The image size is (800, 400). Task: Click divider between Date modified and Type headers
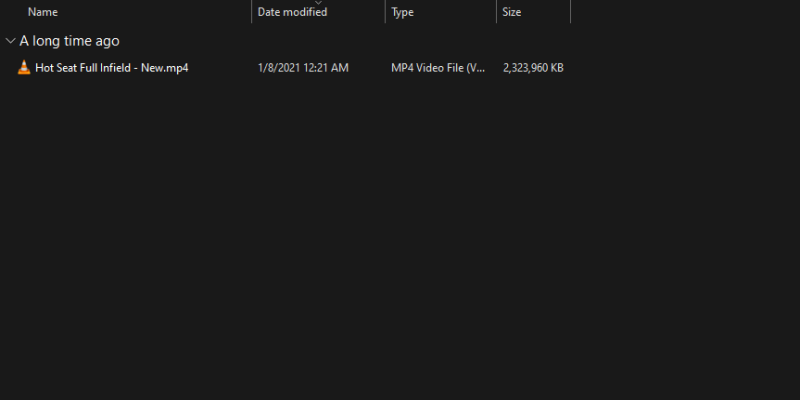pos(385,12)
